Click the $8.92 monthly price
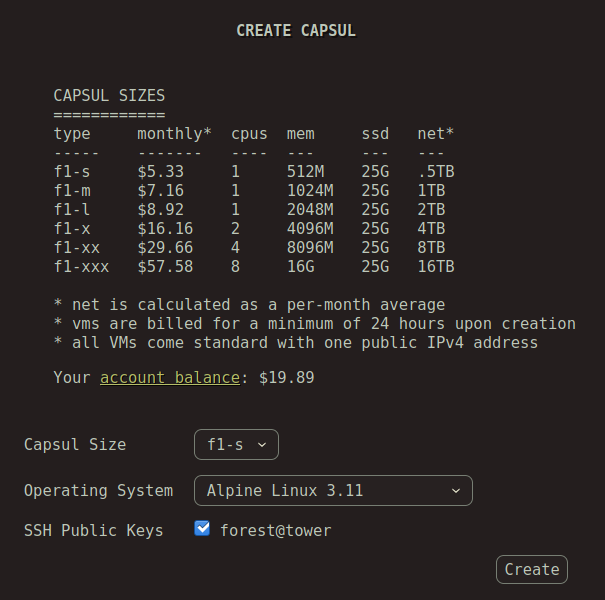The image size is (605, 600). 161,209
